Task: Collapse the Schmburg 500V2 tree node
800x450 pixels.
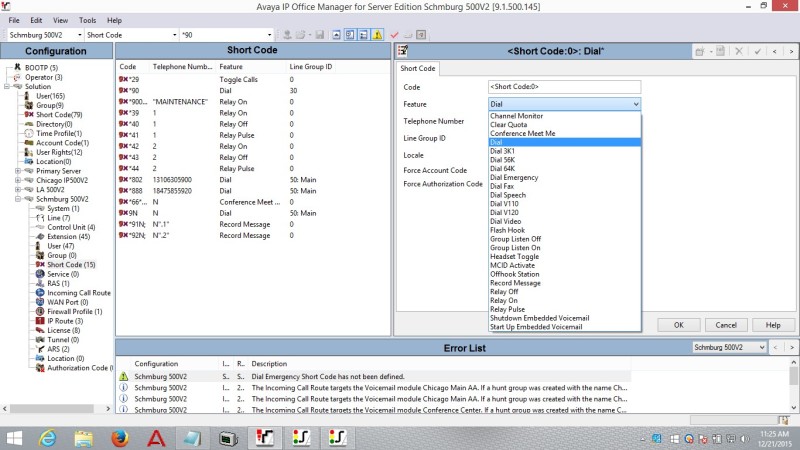Action: coord(18,199)
